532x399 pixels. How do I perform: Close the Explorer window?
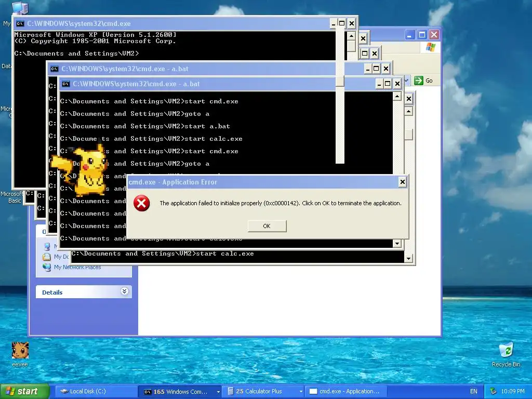[434, 35]
